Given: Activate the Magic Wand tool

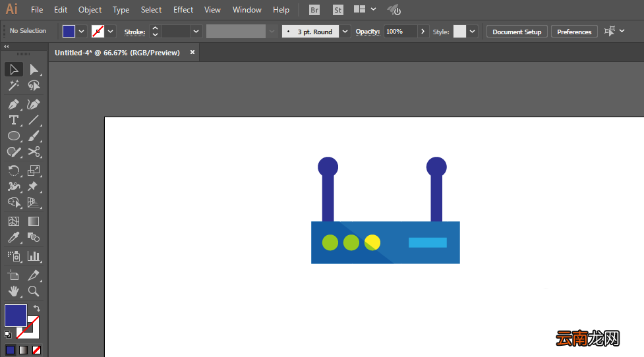Looking at the screenshot, I should pyautogui.click(x=14, y=86).
